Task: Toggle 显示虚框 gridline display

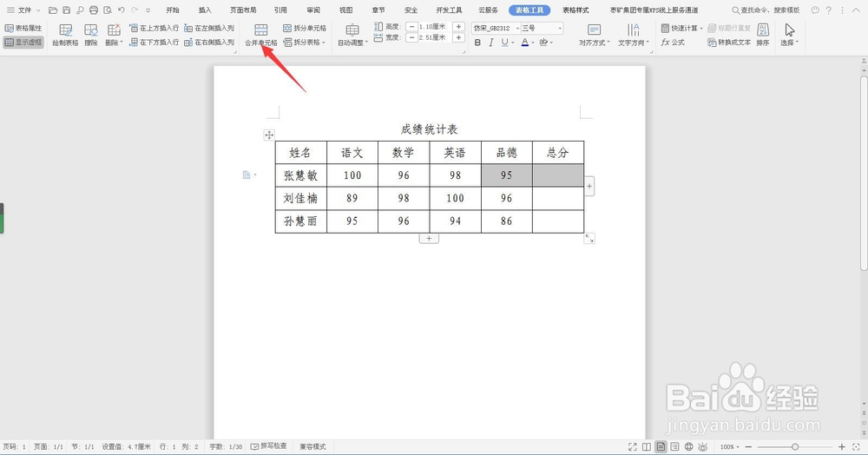Action: [23, 42]
